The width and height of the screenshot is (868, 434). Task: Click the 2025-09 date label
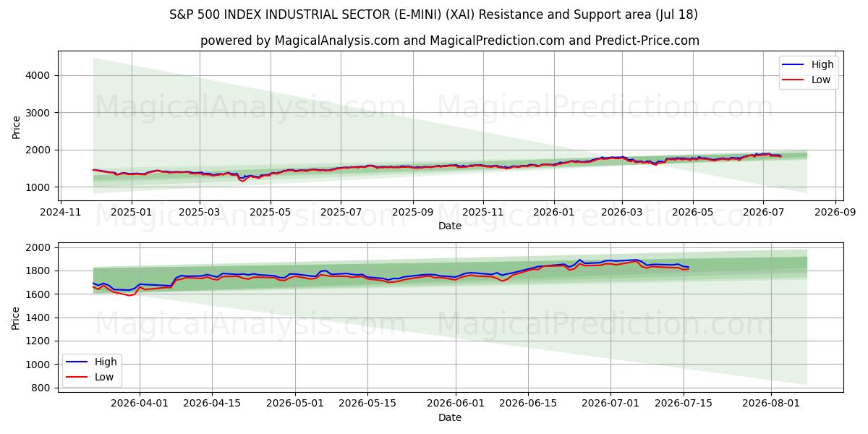tap(413, 213)
